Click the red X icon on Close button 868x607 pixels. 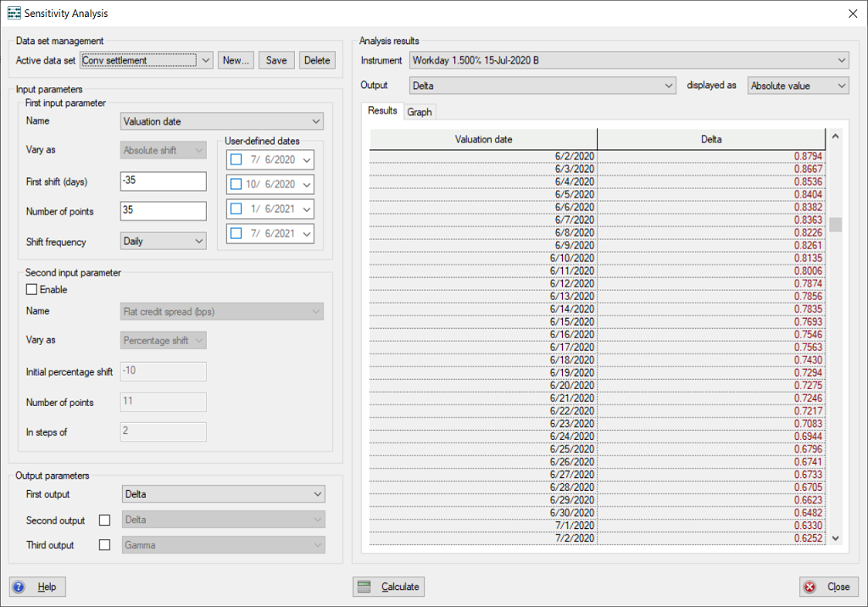(x=810, y=587)
